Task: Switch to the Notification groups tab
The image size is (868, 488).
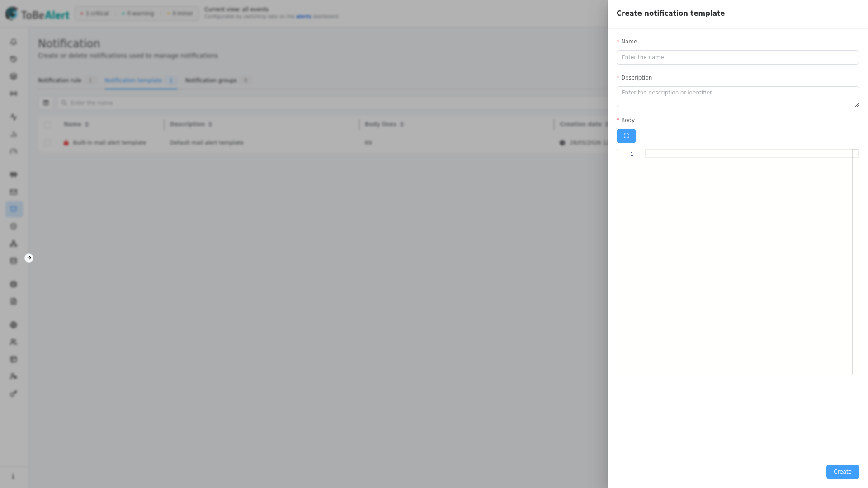Action: click(x=217, y=80)
